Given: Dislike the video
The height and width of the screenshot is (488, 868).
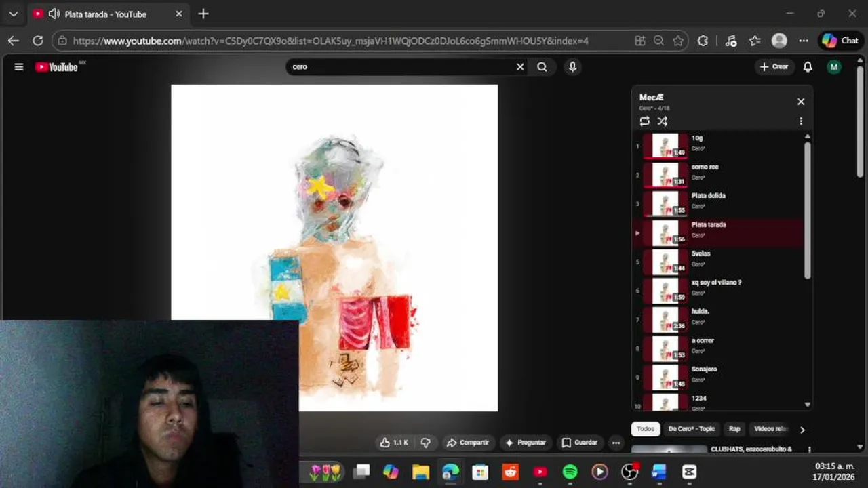Looking at the screenshot, I should tap(426, 443).
